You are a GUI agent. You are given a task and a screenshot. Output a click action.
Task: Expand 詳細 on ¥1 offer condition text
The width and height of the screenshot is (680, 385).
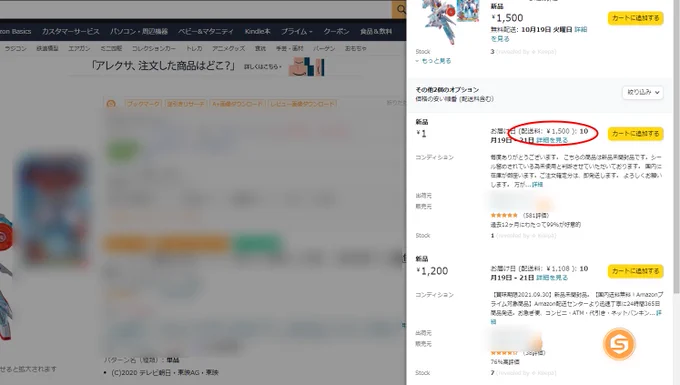(537, 184)
